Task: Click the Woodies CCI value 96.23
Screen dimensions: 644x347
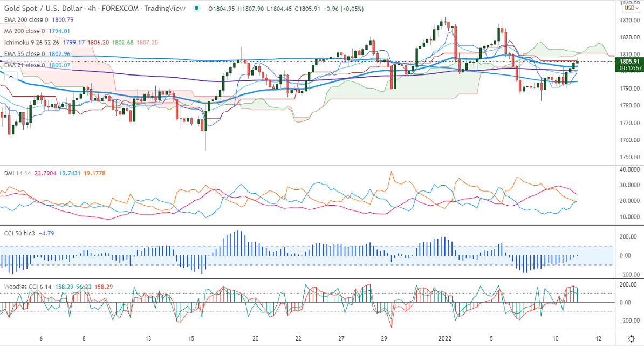Action: click(x=84, y=287)
